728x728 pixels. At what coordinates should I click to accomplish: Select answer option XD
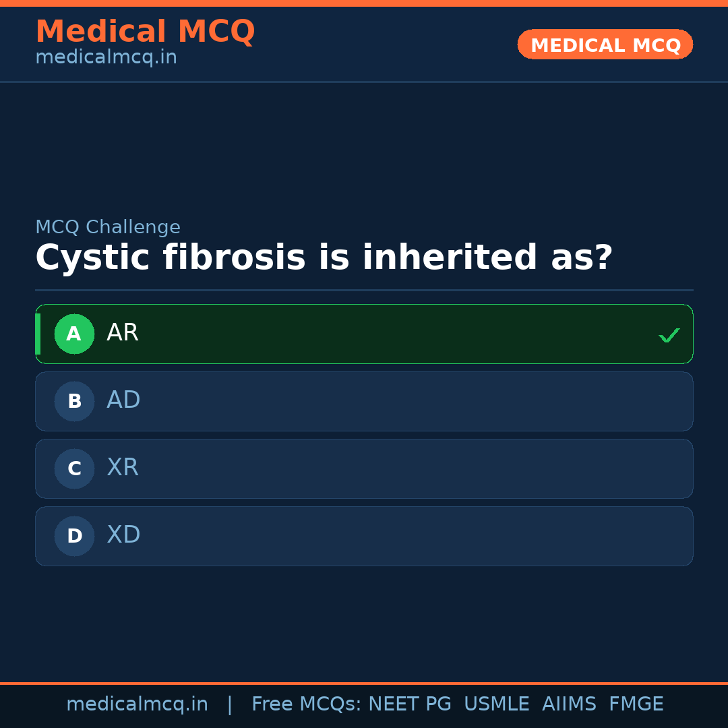(x=364, y=536)
